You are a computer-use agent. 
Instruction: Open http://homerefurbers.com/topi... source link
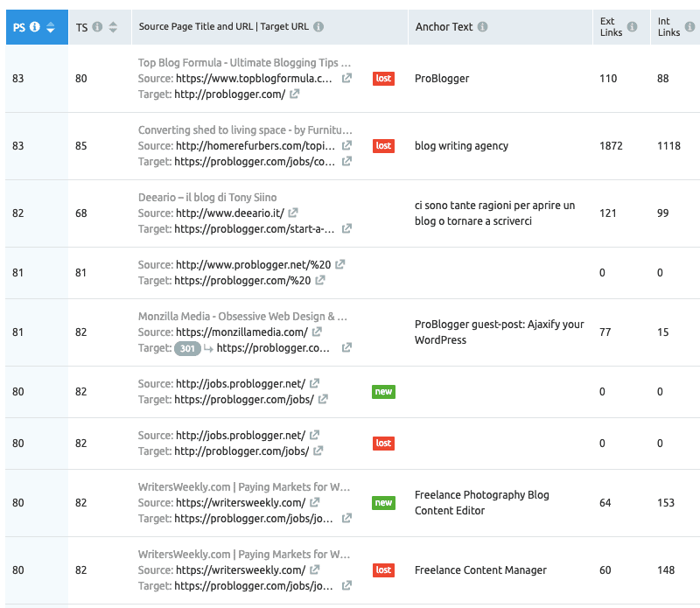(255, 146)
